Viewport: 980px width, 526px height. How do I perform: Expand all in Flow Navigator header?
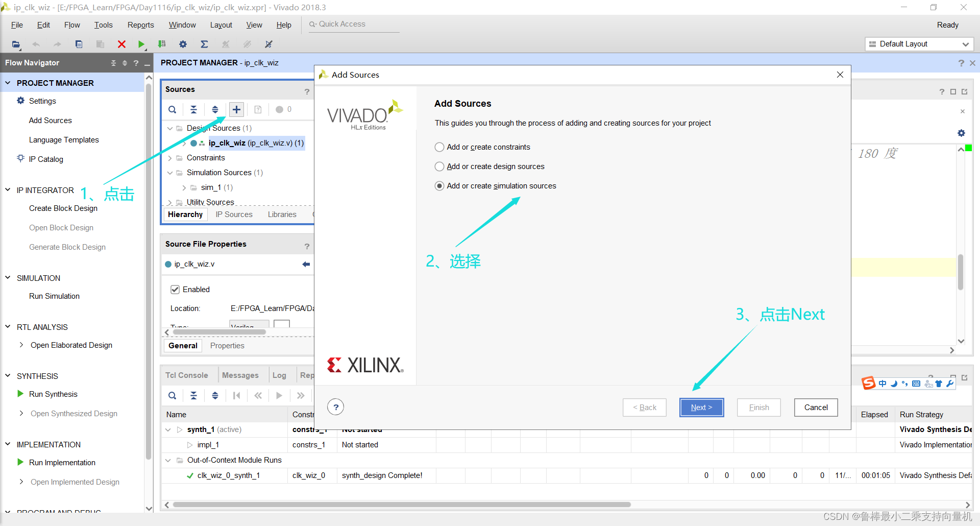pos(125,63)
